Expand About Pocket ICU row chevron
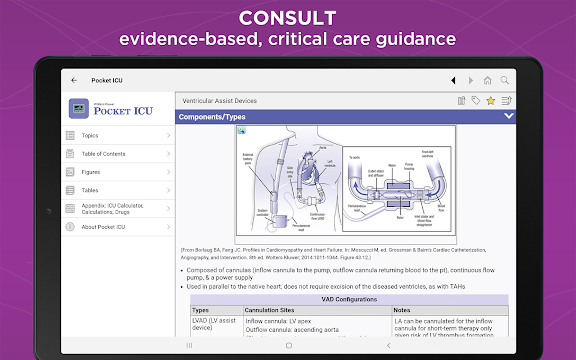The height and width of the screenshot is (360, 576). 168,227
